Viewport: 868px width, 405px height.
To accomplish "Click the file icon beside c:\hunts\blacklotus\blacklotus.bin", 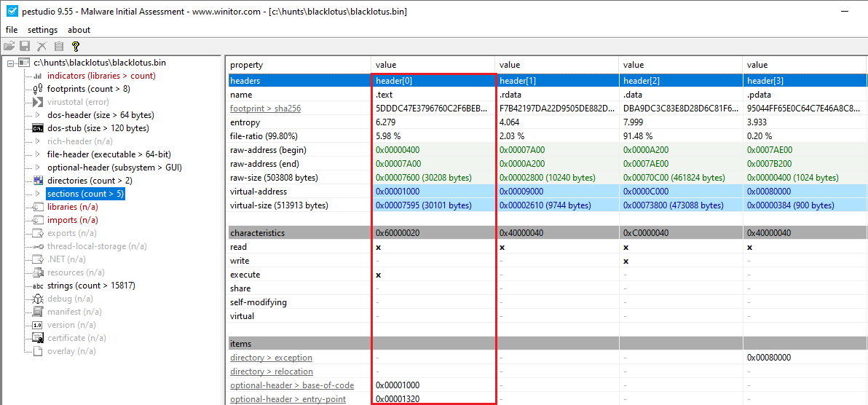I will tap(24, 63).
